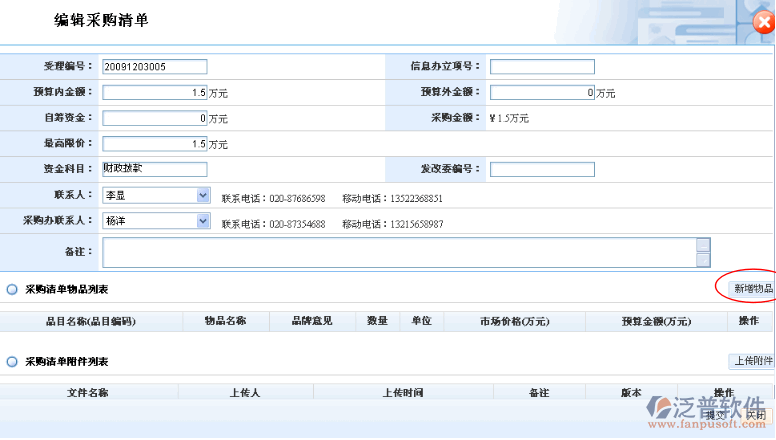Click the 关闭 button at the bottom
This screenshot has width=776, height=440.
tap(756, 415)
